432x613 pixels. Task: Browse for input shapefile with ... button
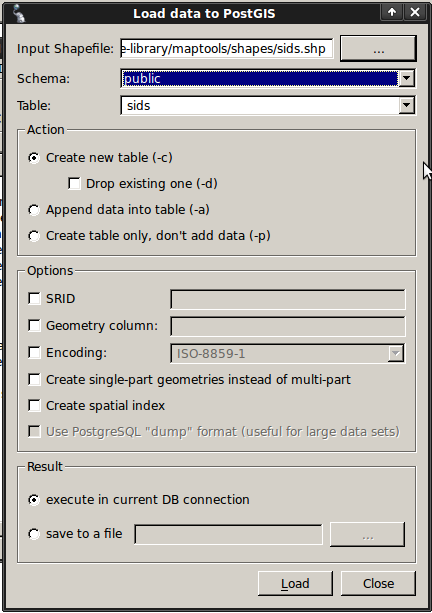[x=378, y=48]
